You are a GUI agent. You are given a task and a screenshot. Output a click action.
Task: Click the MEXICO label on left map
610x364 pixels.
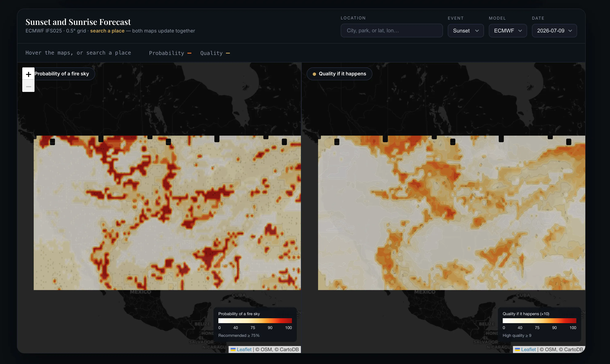(x=140, y=292)
